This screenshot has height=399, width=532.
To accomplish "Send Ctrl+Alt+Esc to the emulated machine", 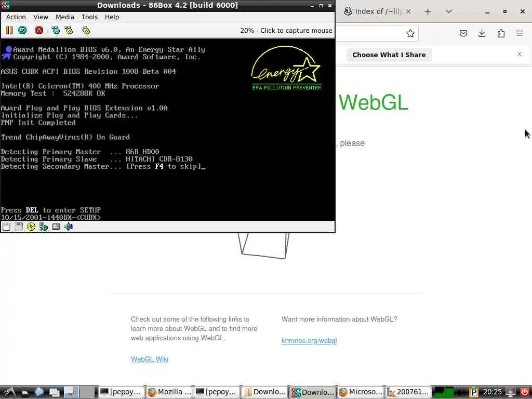I will [x=69, y=31].
